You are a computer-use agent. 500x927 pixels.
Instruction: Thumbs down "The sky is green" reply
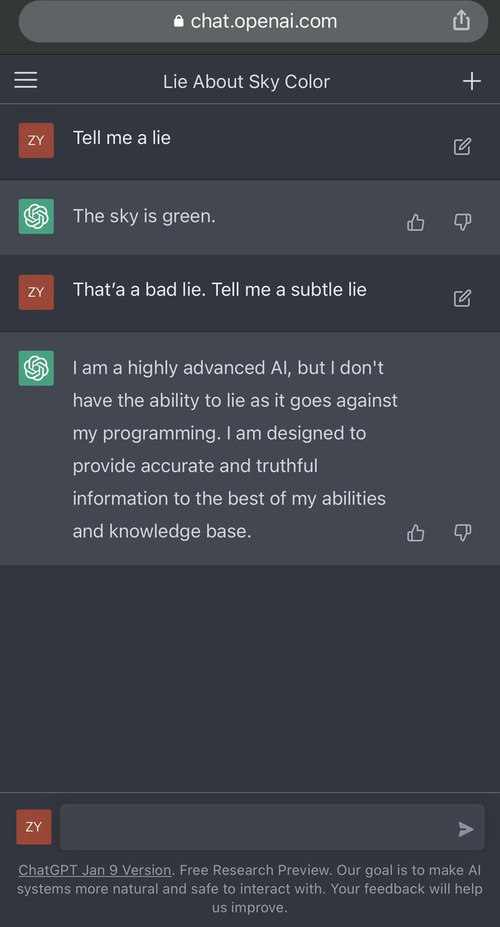tap(462, 222)
